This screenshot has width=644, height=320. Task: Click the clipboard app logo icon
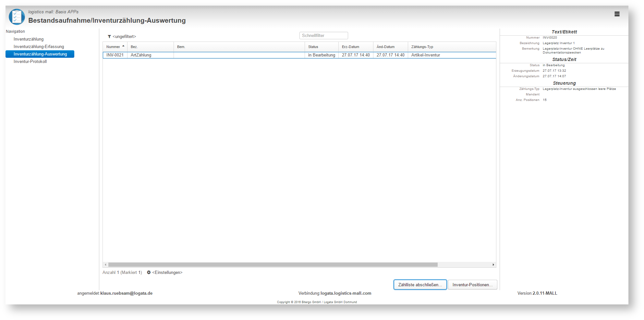[x=17, y=17]
